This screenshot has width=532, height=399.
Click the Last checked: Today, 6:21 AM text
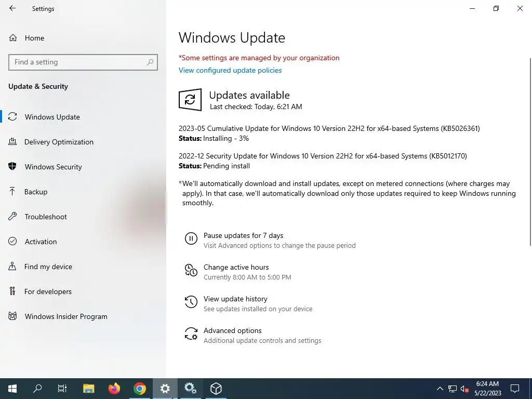click(256, 107)
